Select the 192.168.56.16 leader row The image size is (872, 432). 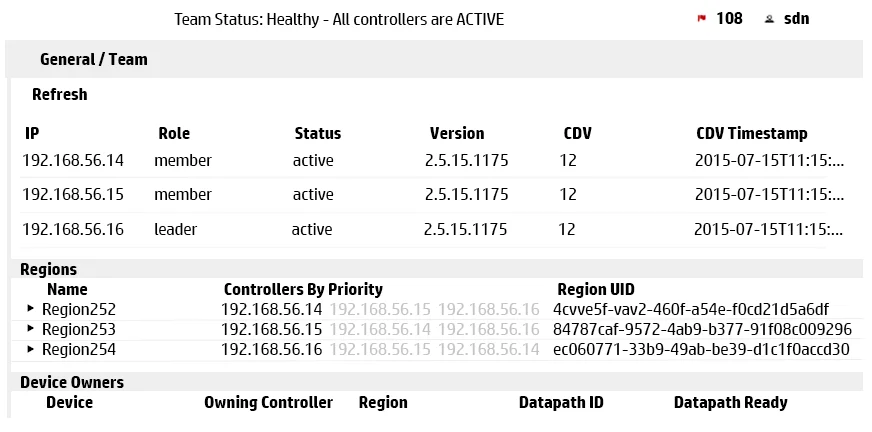423,229
